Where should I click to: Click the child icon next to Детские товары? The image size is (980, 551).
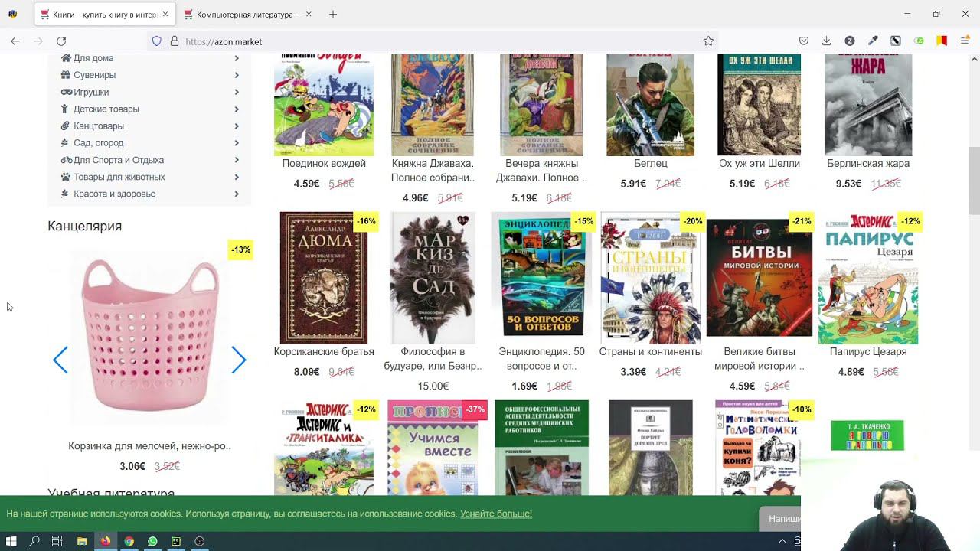coord(66,109)
